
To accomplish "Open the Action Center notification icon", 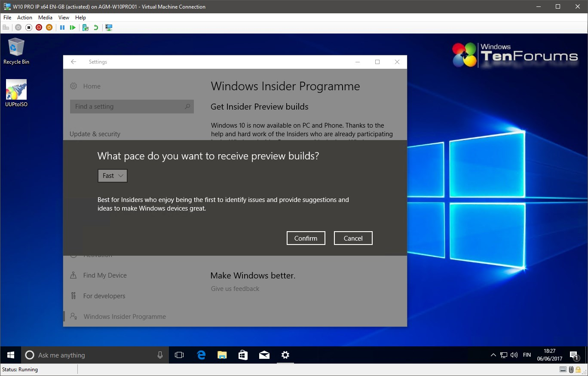I will [x=574, y=355].
